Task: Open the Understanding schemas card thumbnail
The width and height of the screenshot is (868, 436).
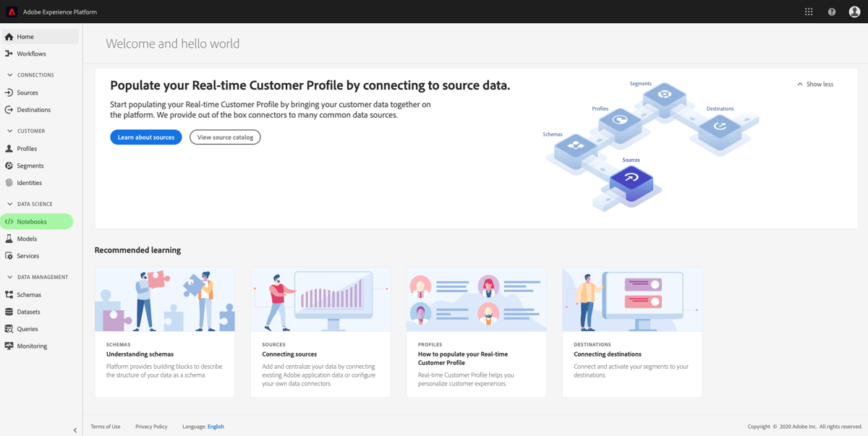Action: (164, 299)
